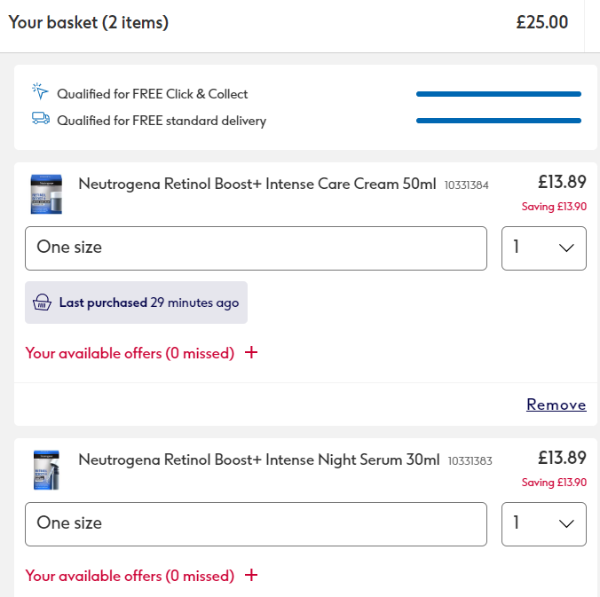Click the plus icon for Care Cream offers
600x597 pixels.
click(251, 352)
